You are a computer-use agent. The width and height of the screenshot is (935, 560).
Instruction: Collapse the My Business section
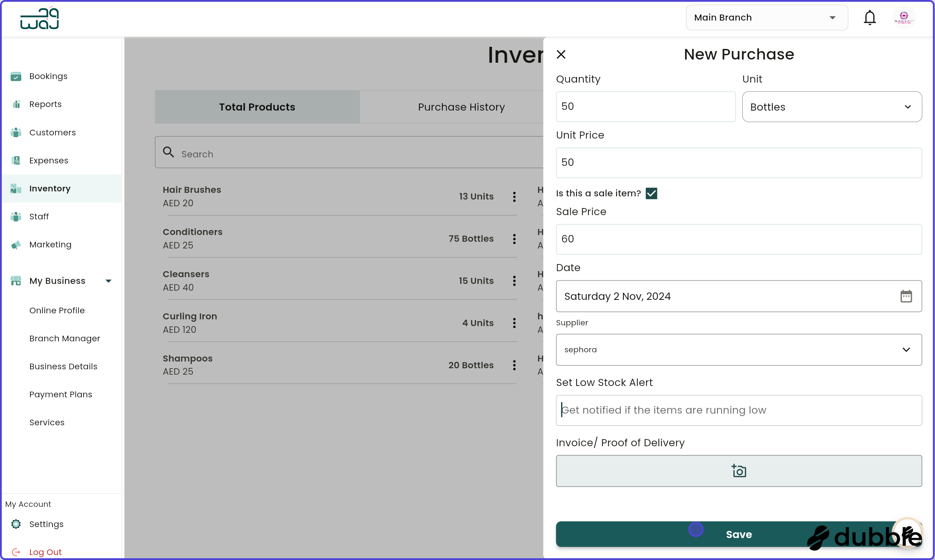click(x=108, y=281)
